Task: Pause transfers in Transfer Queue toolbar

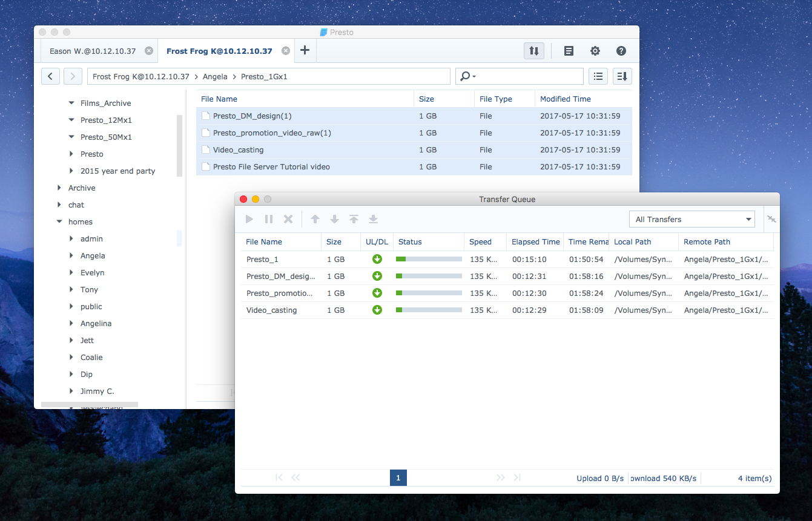Action: (269, 219)
